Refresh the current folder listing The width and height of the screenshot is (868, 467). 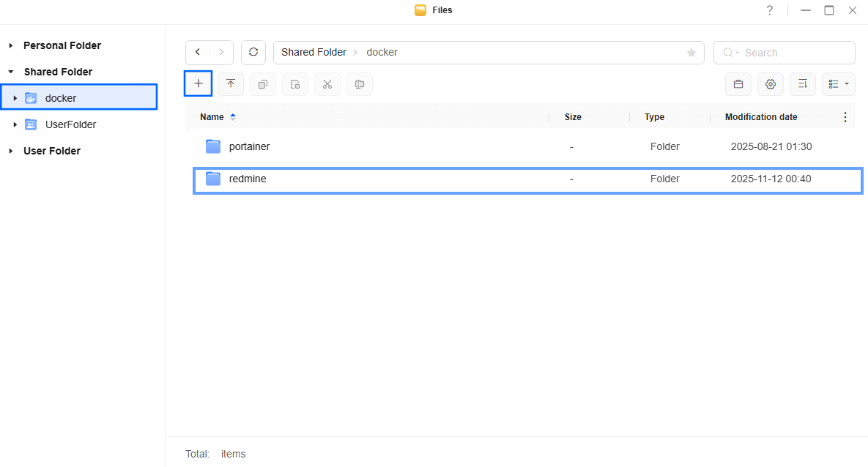[x=253, y=53]
